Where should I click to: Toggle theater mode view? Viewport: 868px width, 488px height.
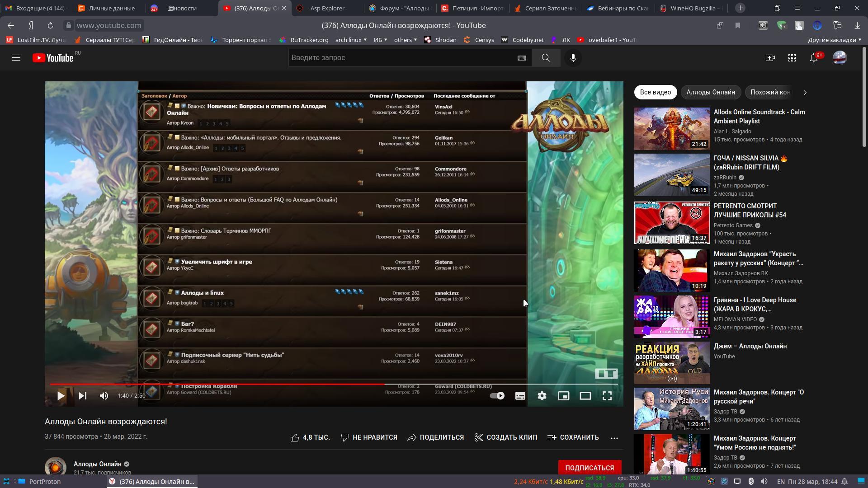coord(585,396)
